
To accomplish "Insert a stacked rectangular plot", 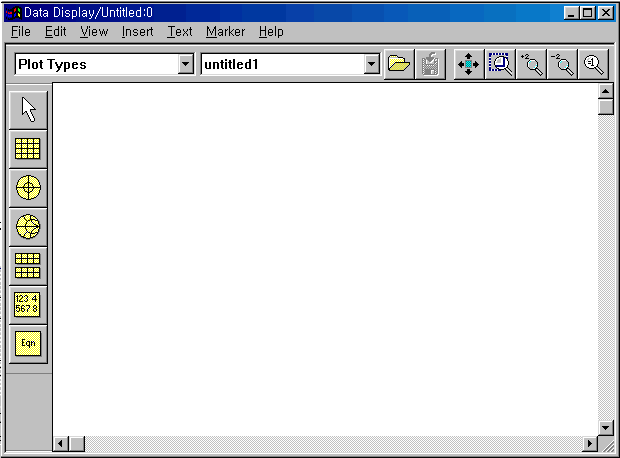I will [28, 265].
